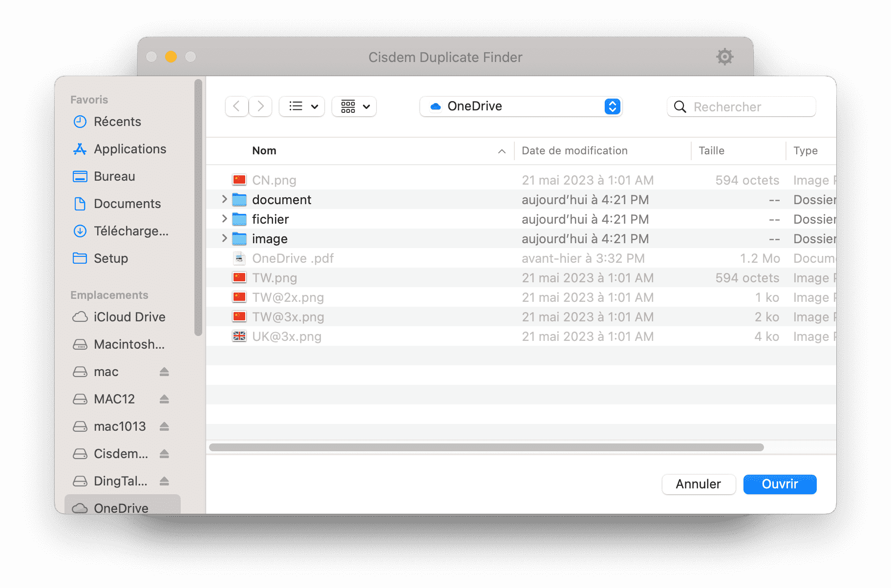Viewport: 891px width, 588px height.
Task: Select the file name CN.png
Action: tap(274, 180)
